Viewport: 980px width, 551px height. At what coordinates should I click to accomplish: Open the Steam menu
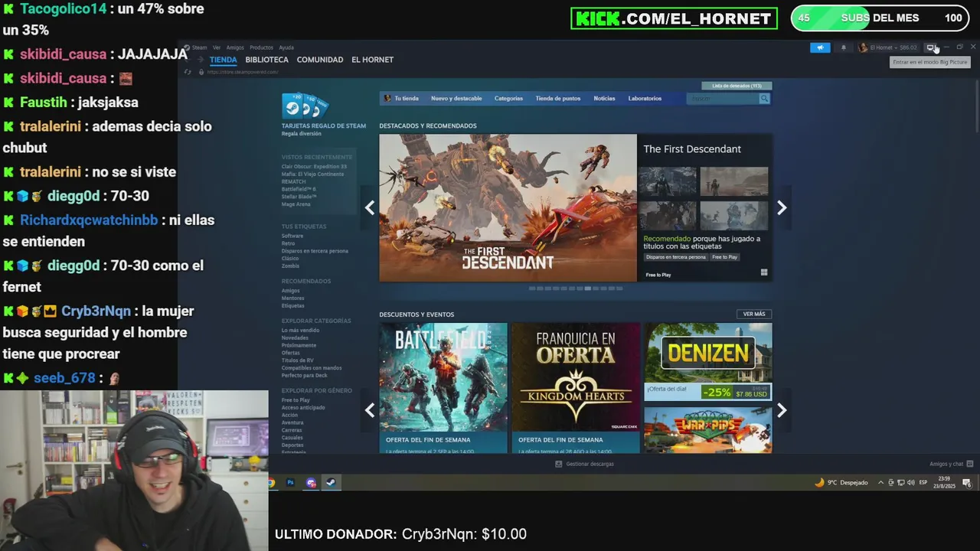click(x=200, y=47)
